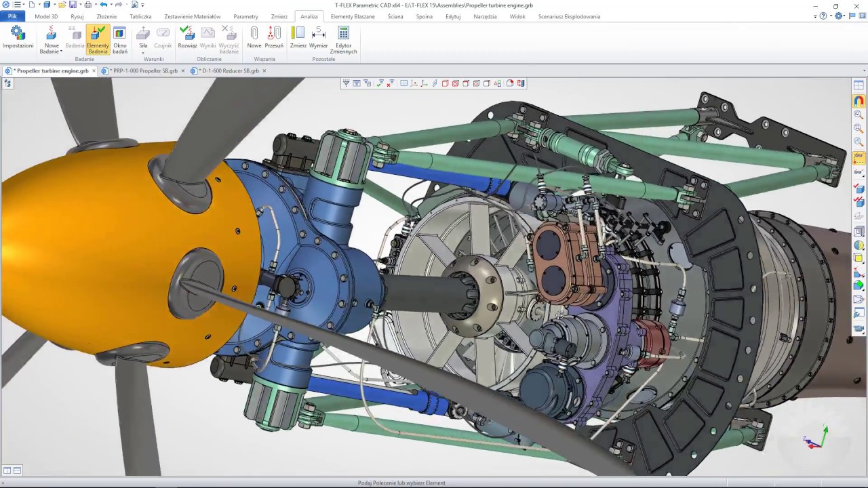Viewport: 868px width, 488px height.
Task: Open the document tabs list dropdown arrow
Action: click(864, 70)
